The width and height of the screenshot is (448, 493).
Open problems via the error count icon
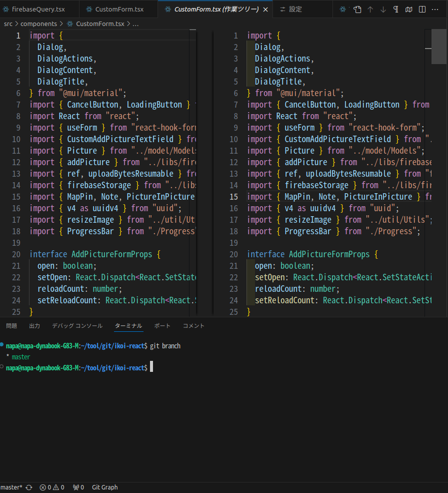52,487
